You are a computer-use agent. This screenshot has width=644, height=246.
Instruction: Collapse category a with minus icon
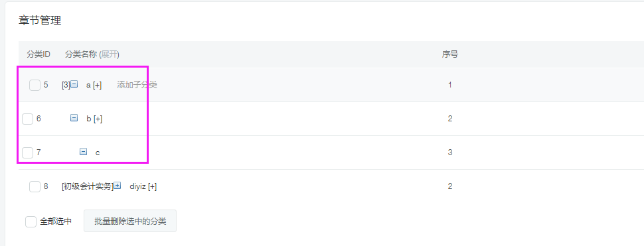tap(74, 84)
